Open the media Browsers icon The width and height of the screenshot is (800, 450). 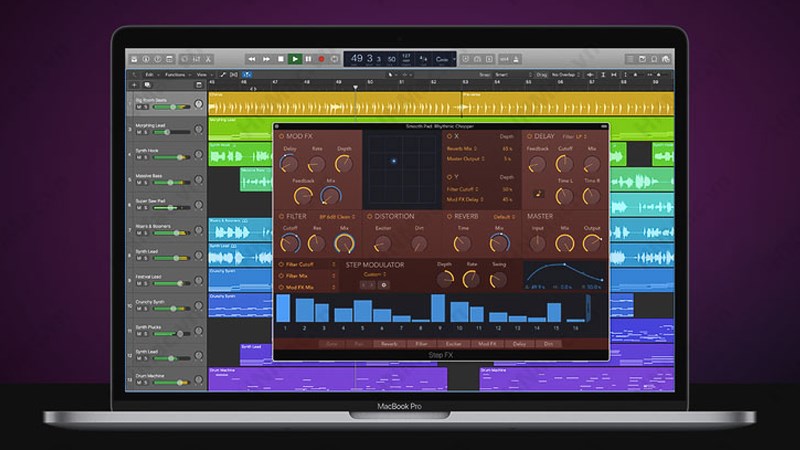tap(666, 59)
